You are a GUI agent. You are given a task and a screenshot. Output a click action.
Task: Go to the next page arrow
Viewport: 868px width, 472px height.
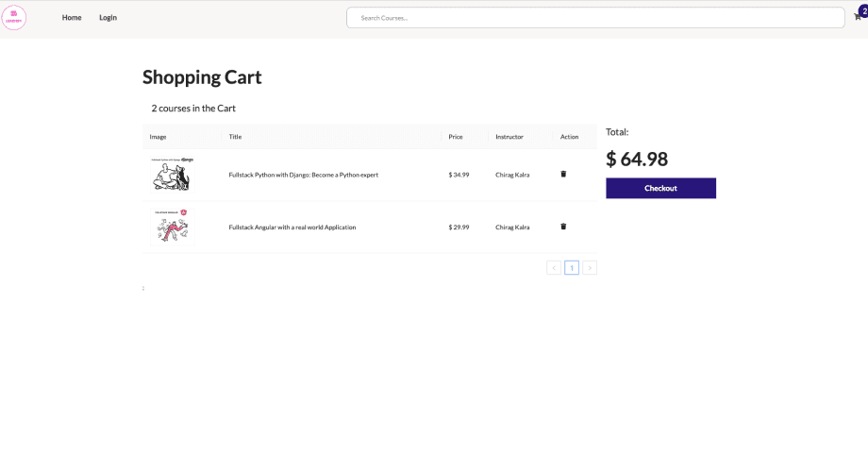590,267
